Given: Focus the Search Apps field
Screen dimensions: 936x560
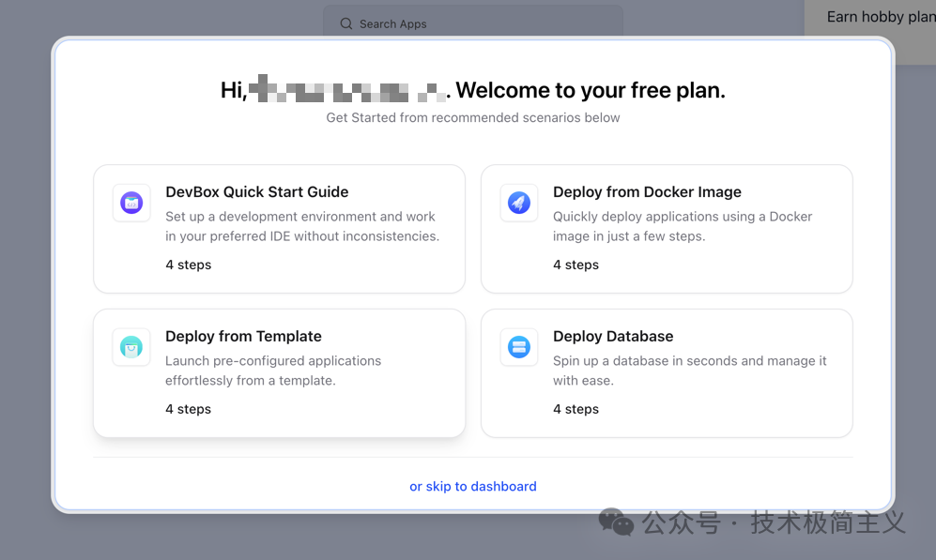Looking at the screenshot, I should tap(473, 23).
